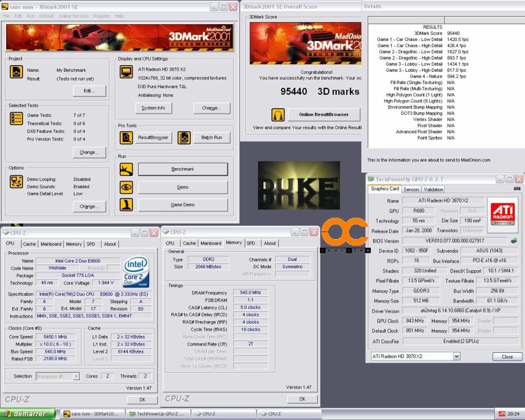
Task: Open the GPU selection dropdown in GPU-Z
Action: pyautogui.click(x=456, y=356)
